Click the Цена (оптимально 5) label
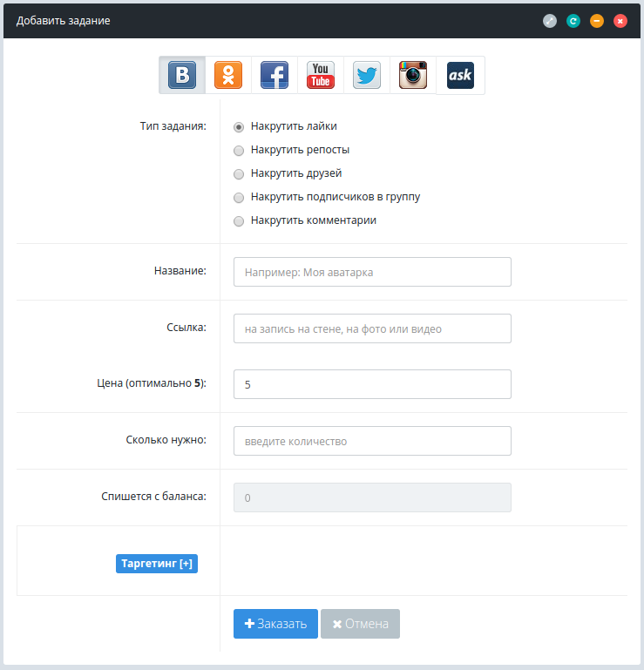The width and height of the screenshot is (644, 670). (x=152, y=383)
